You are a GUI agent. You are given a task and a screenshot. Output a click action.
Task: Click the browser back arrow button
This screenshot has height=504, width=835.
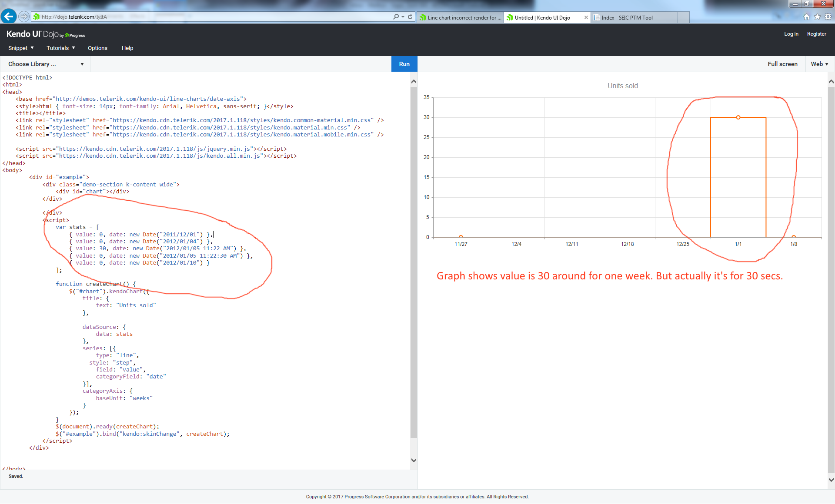[9, 17]
